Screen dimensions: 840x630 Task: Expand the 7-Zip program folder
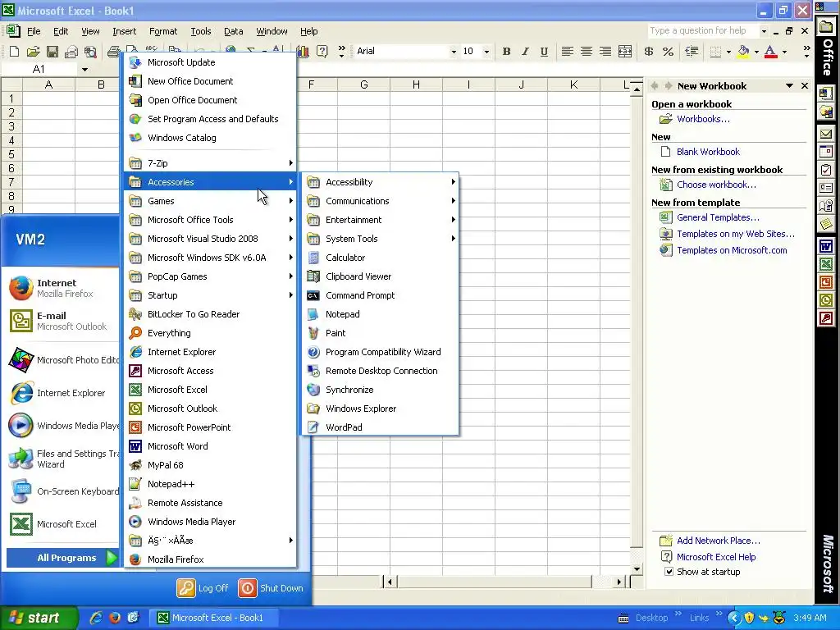pyautogui.click(x=211, y=163)
